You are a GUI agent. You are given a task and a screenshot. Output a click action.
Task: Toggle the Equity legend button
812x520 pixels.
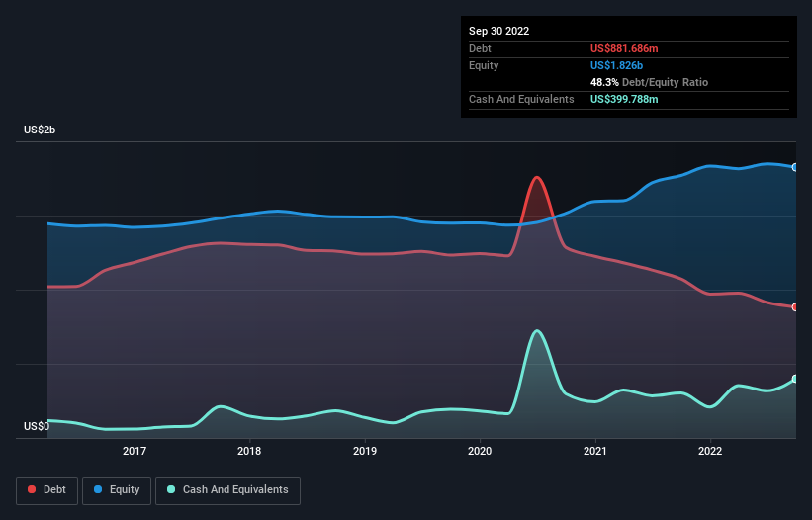coord(117,490)
